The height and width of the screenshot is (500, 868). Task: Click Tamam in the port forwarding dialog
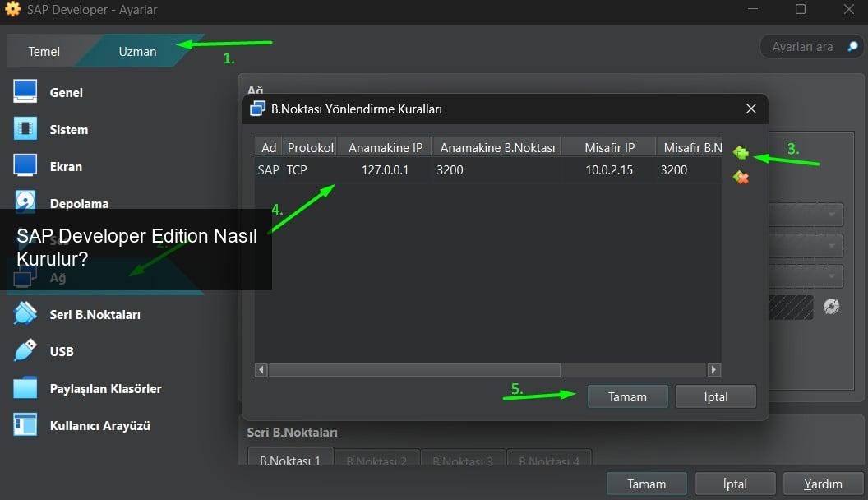pyautogui.click(x=627, y=396)
